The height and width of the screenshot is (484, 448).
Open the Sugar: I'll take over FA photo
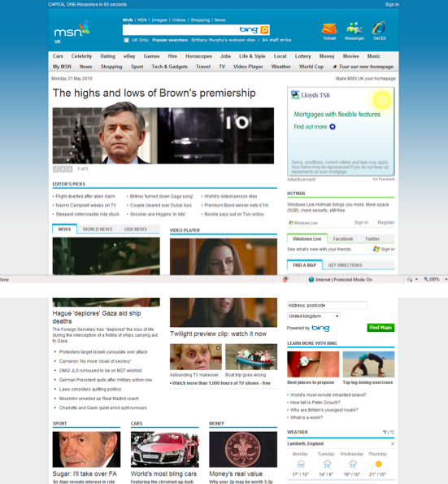pyautogui.click(x=86, y=449)
